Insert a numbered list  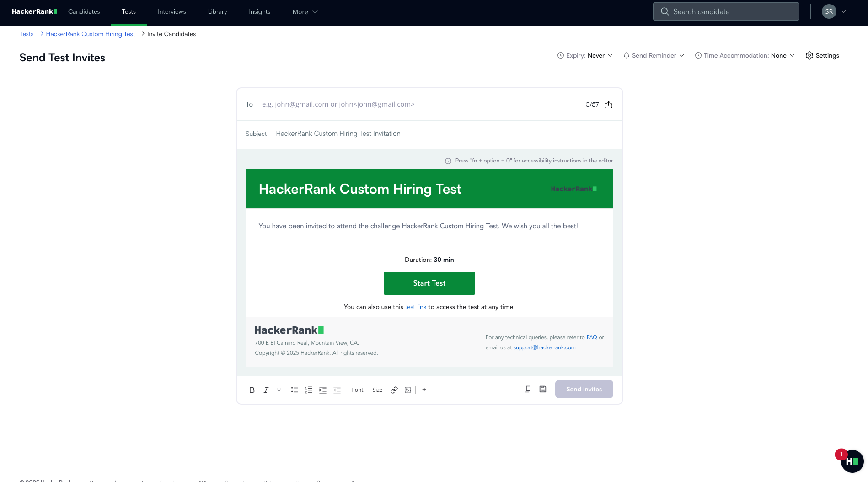(x=309, y=390)
